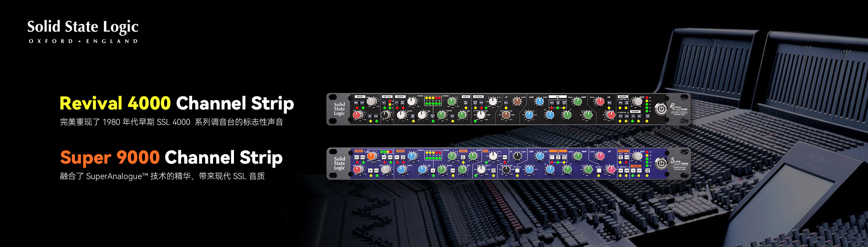Click the Super 9000 unit's power button
The width and height of the screenshot is (868, 247).
click(661, 163)
